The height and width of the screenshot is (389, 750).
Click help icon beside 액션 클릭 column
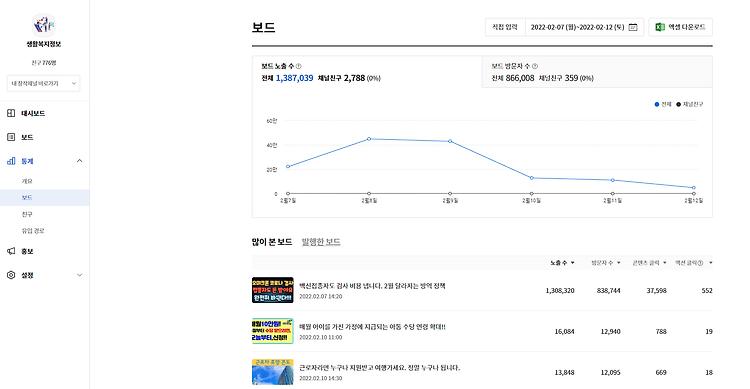[700, 263]
